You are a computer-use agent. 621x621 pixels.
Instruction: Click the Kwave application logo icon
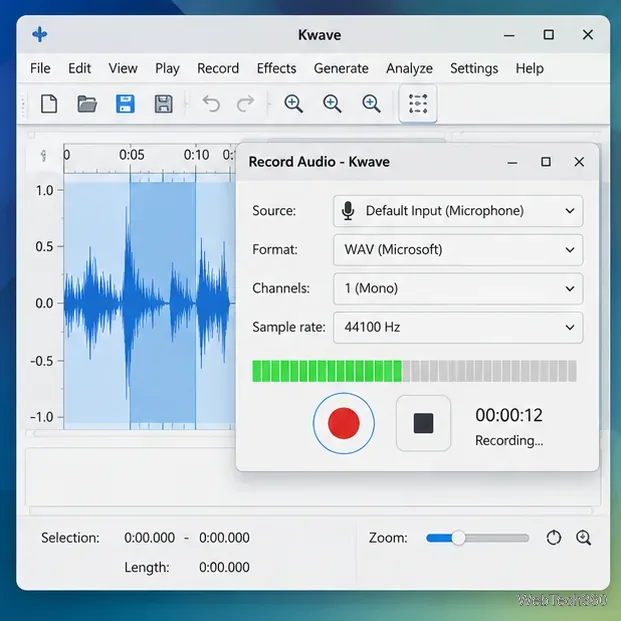click(40, 34)
